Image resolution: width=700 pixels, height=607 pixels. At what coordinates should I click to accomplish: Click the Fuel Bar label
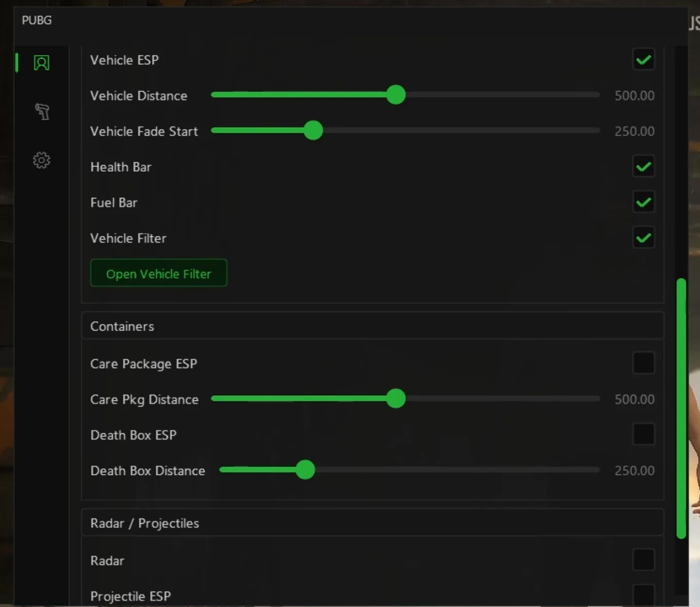[114, 203]
